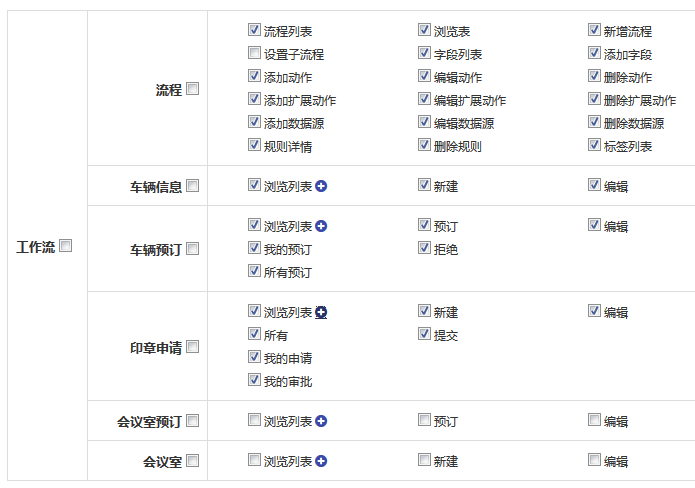Expand plus icon beside 车辆信息 浏览列表
Viewport: 695px width, 488px height.
pyautogui.click(x=322, y=186)
